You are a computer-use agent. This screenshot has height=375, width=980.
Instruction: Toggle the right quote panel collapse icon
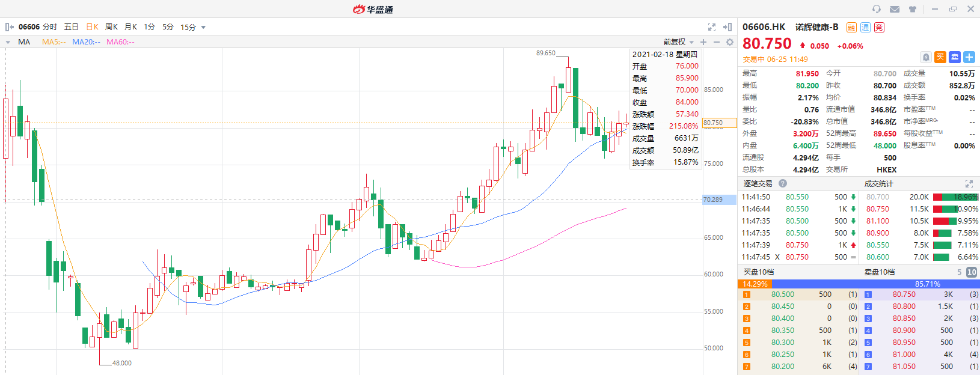point(727,27)
